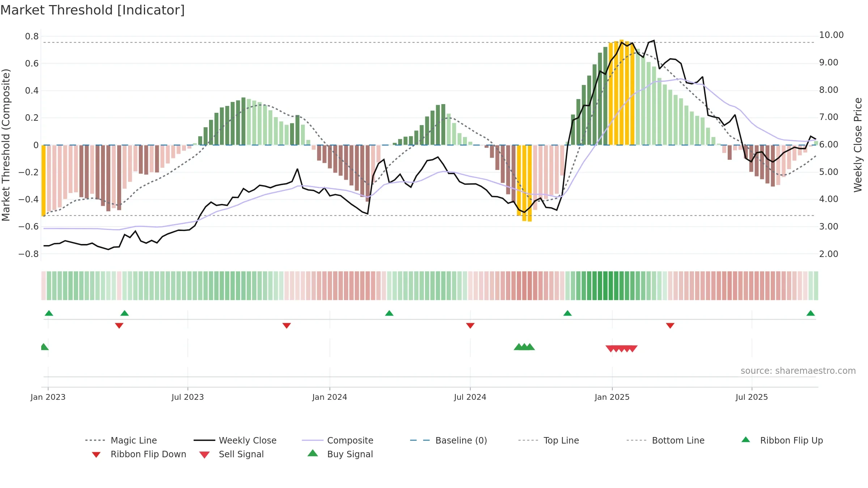Click the source: sharemaestro.com text
Viewport: 868px width, 488px height.
[798, 371]
